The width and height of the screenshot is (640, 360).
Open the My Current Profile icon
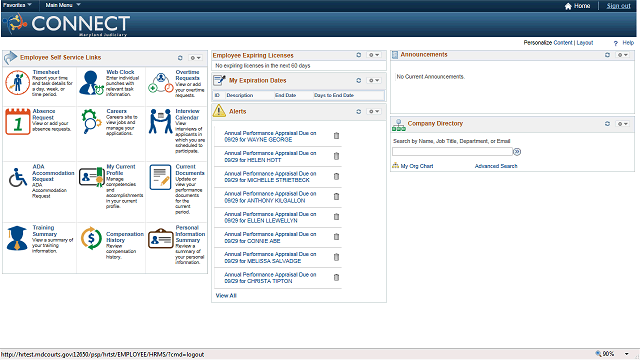coord(91,177)
